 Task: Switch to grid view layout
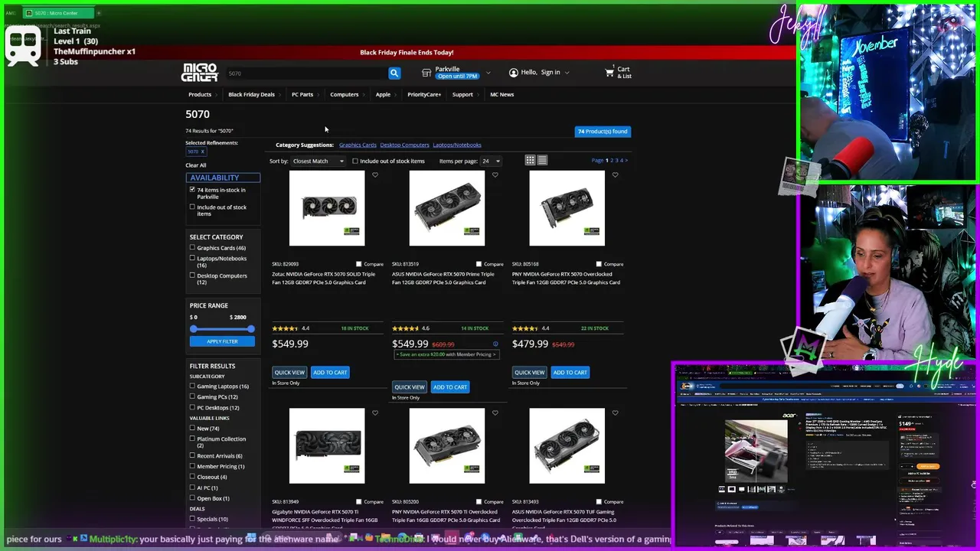pos(530,160)
